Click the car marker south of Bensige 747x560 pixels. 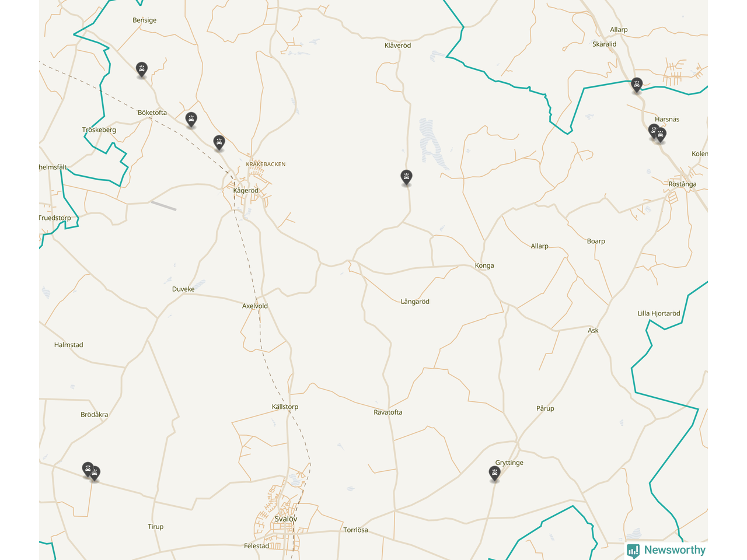click(x=141, y=69)
